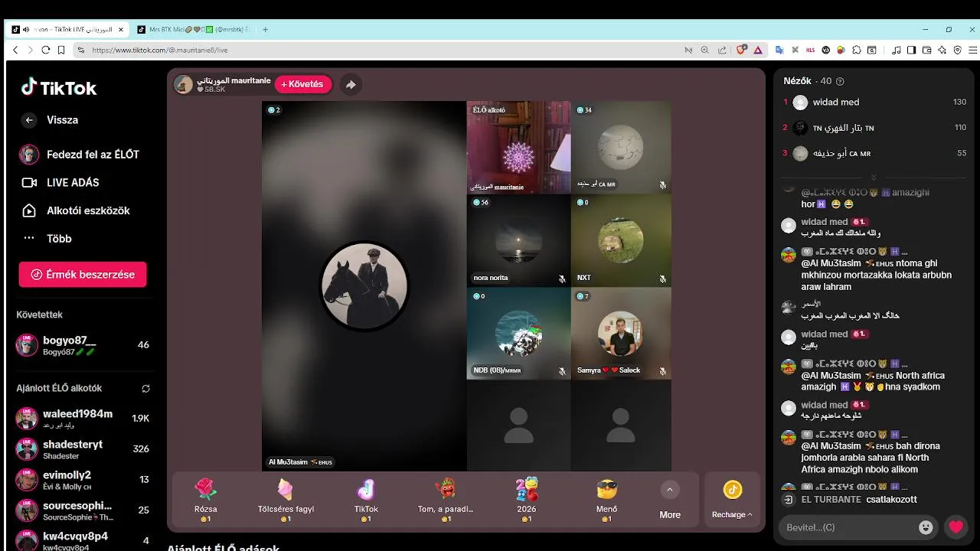Viewport: 980px width, 551px height.
Task: Open the Több menu
Action: point(47,238)
